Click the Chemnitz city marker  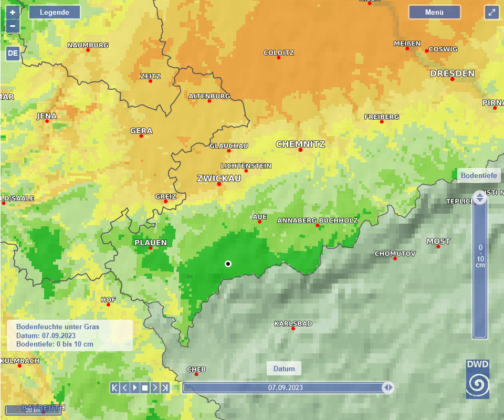(300, 150)
